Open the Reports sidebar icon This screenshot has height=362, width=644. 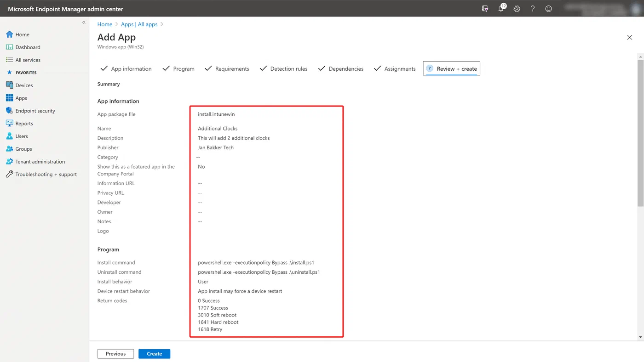tap(9, 123)
